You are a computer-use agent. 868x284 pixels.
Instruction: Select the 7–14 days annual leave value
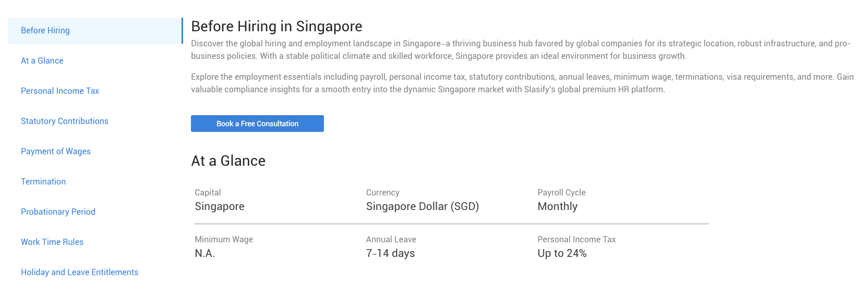pos(391,253)
